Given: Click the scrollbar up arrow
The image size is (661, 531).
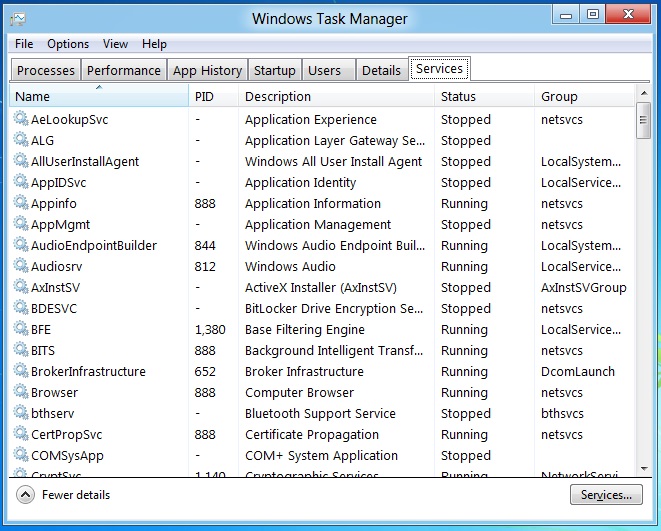Looking at the screenshot, I should (643, 93).
